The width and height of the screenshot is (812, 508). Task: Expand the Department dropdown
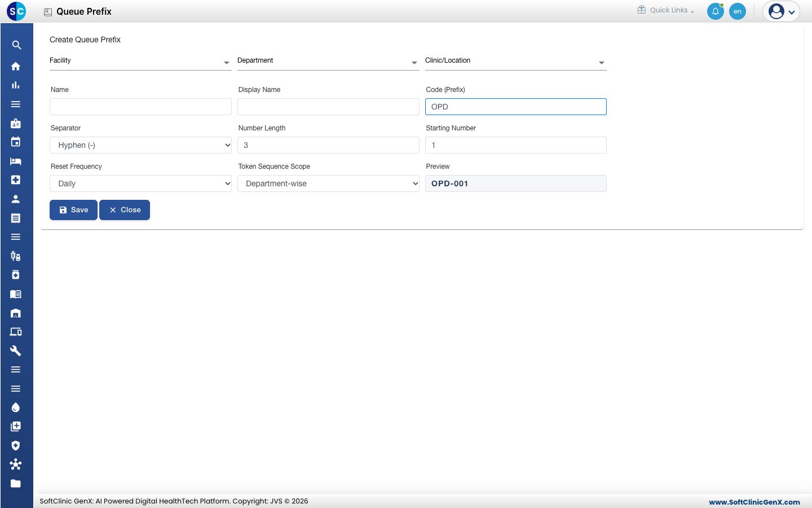coord(328,62)
